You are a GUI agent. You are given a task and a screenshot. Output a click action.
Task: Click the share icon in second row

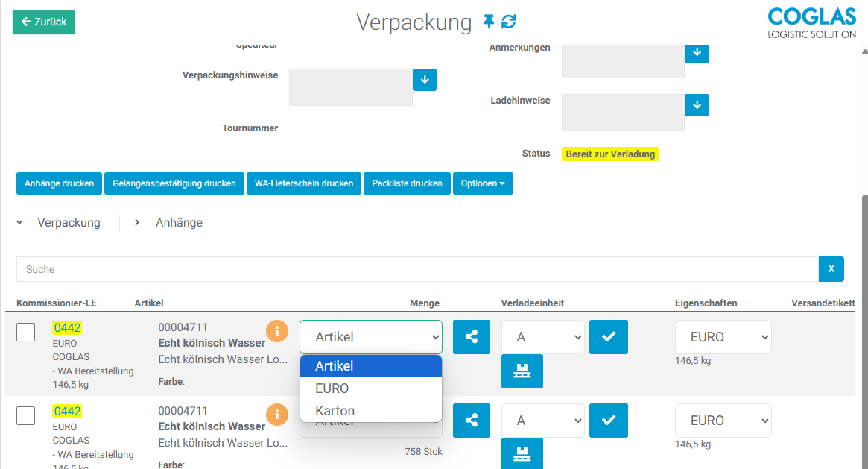pyautogui.click(x=472, y=421)
